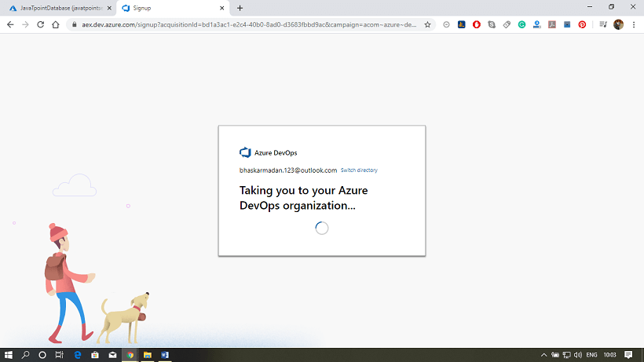Click the Azure DevOps logo icon
The image size is (644, 362).
tap(245, 152)
